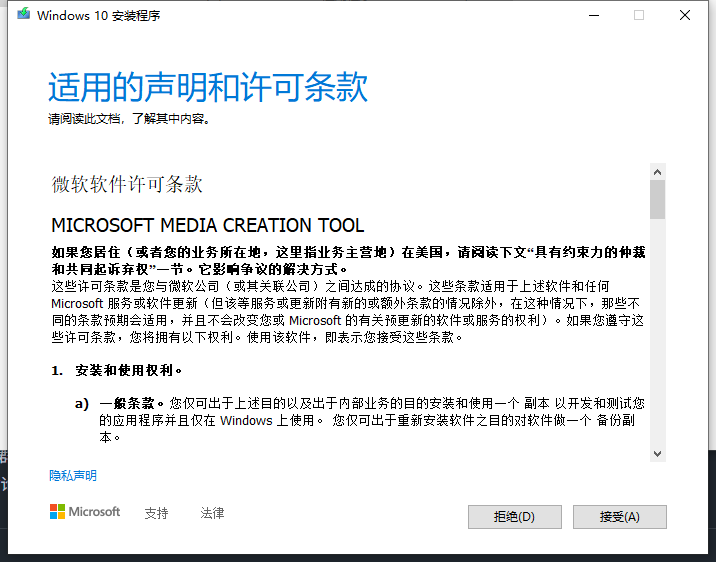Minimize the Windows 10 安装程序 window
This screenshot has width=716, height=562.
593,16
